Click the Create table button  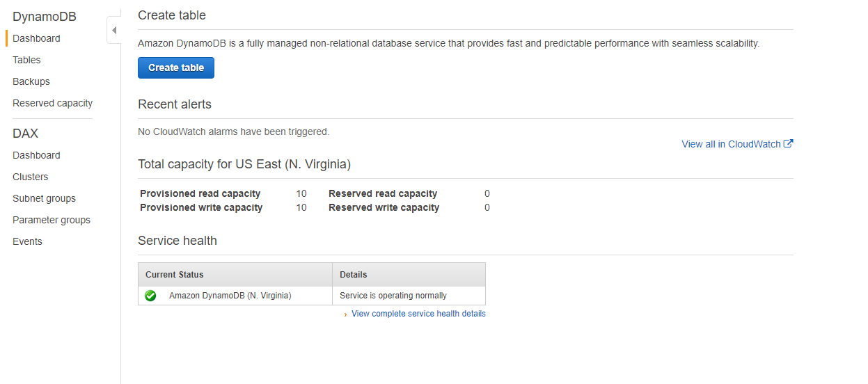point(176,67)
